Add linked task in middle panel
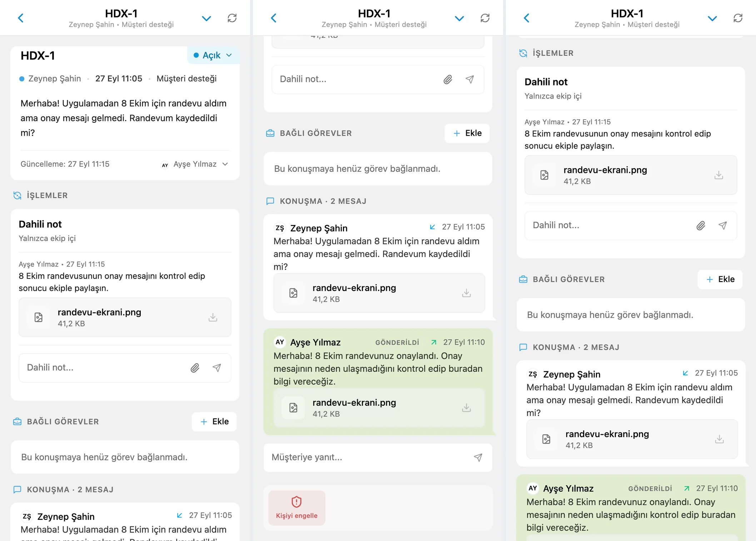Screen dimensions: 756x541 467,133
